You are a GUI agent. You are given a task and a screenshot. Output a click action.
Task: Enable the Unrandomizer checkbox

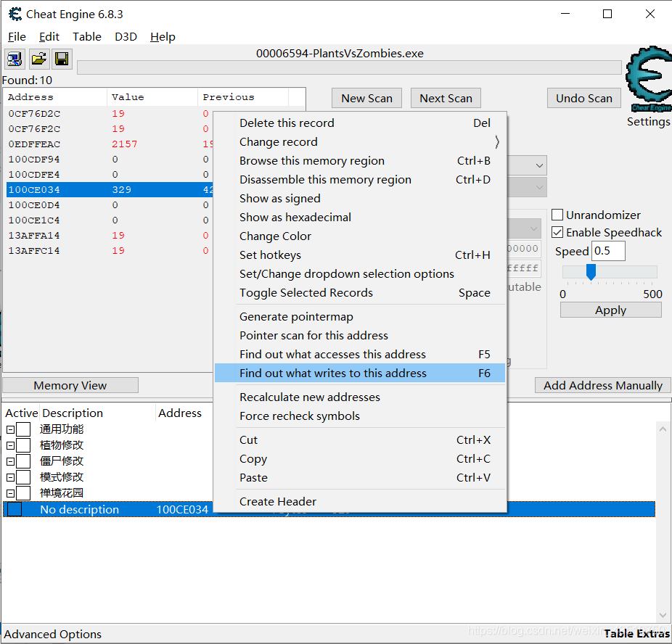557,215
